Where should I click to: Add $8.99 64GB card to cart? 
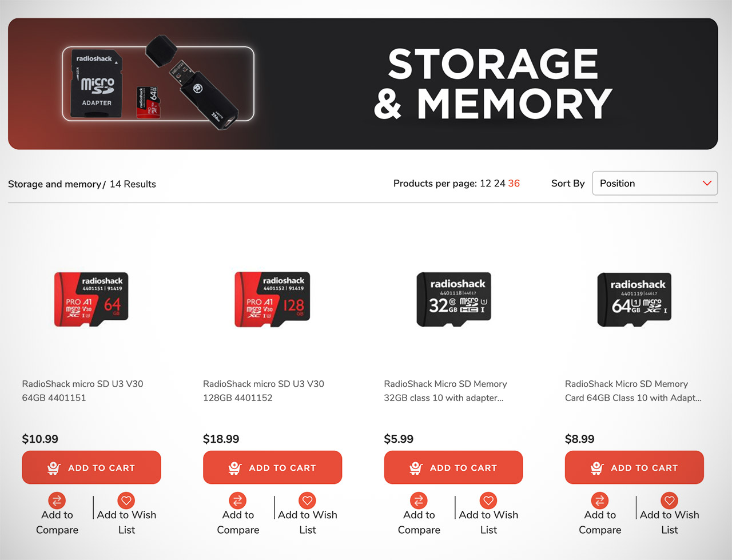[634, 467]
